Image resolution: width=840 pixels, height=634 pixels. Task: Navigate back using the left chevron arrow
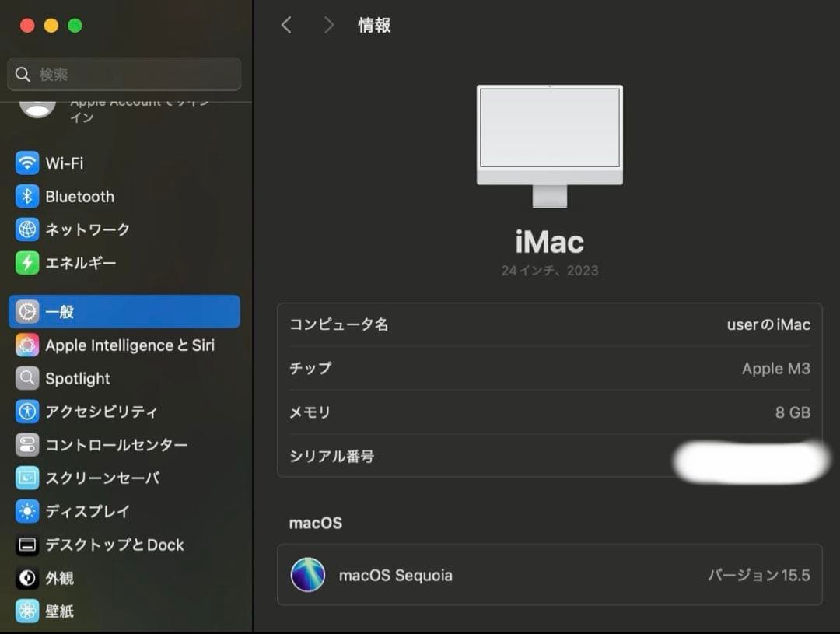(286, 25)
